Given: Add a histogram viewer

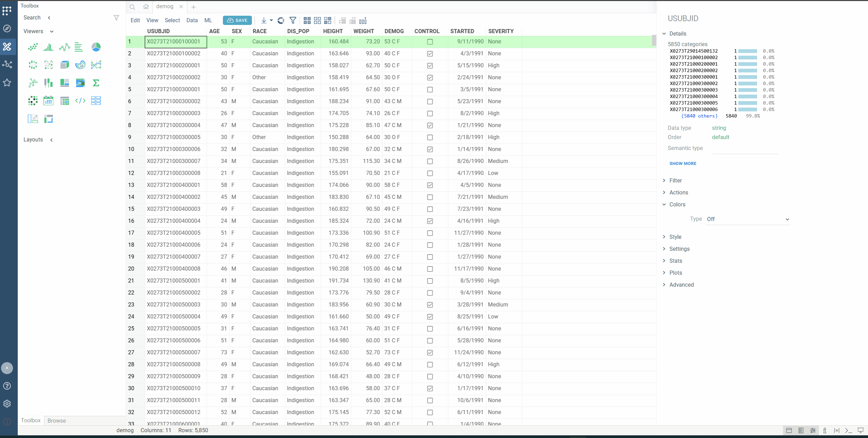Looking at the screenshot, I should 48,47.
